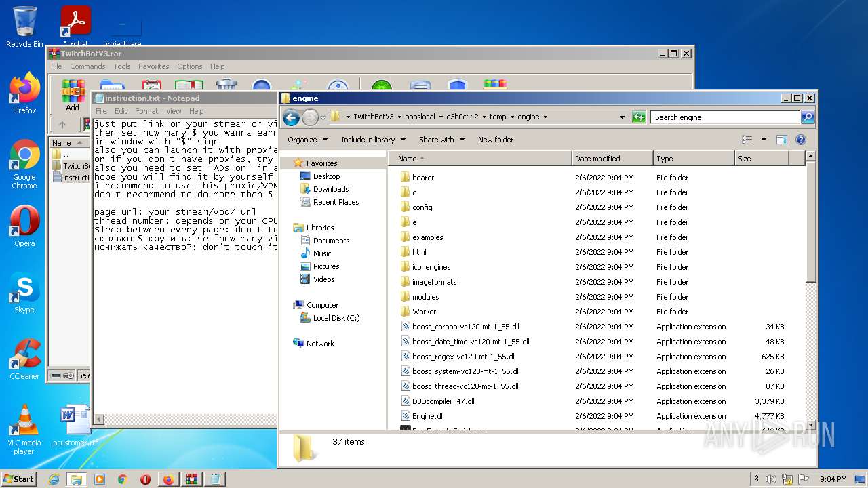Select Pictures library in navigation pane
The width and height of the screenshot is (868, 488).
pyautogui.click(x=326, y=266)
